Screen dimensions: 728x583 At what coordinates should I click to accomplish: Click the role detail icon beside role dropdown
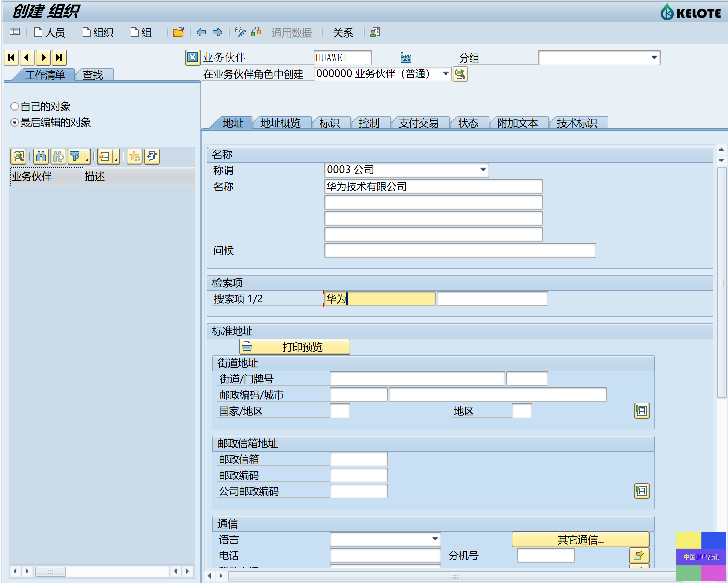(x=460, y=74)
